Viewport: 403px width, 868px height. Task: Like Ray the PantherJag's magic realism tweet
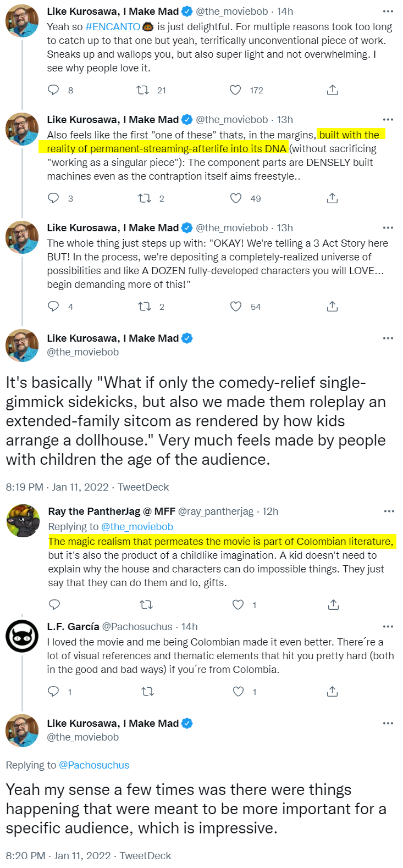point(238,605)
